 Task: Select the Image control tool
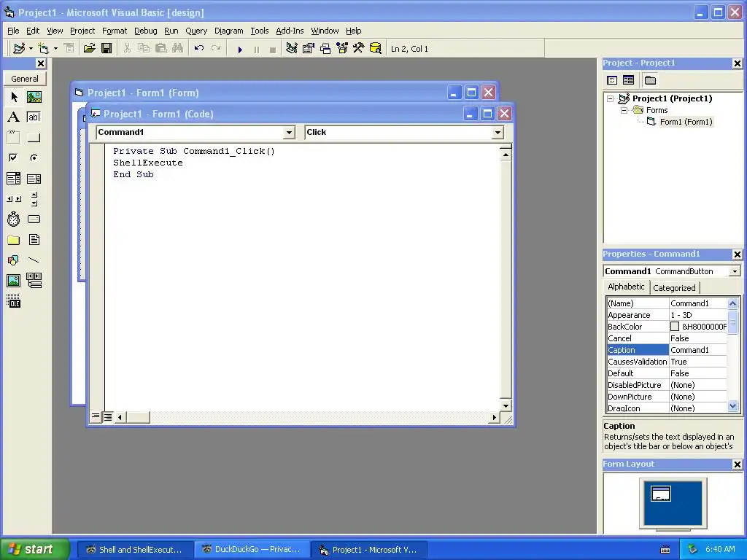[14, 281]
